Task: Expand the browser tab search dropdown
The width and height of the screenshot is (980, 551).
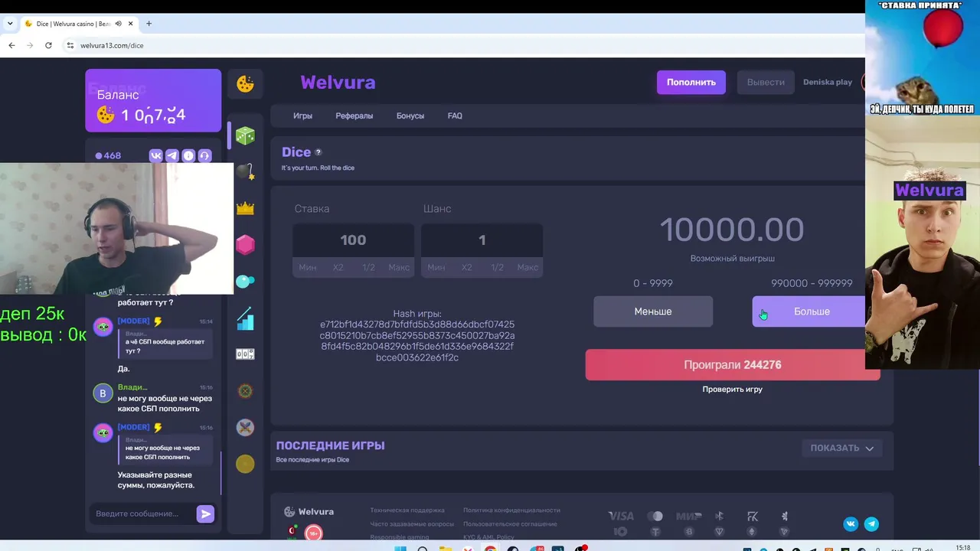Action: click(x=10, y=24)
